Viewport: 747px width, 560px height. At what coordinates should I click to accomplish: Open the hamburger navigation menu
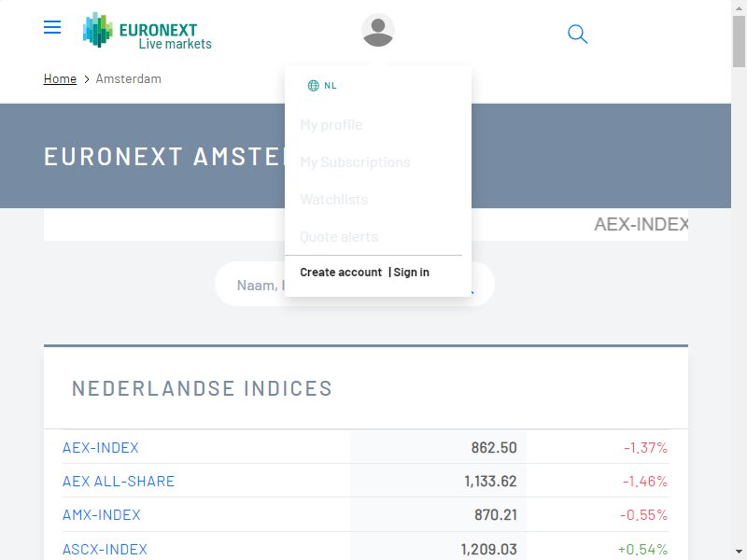(52, 27)
